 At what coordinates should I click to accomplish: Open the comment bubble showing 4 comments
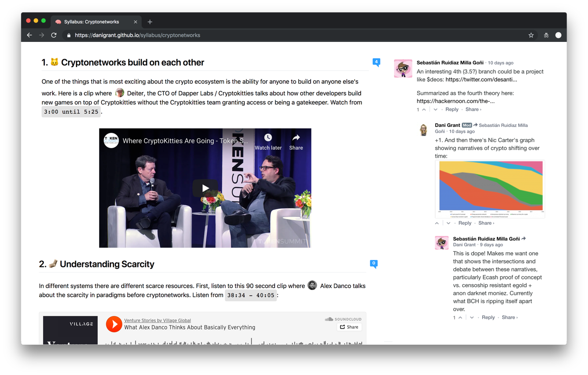(x=376, y=62)
